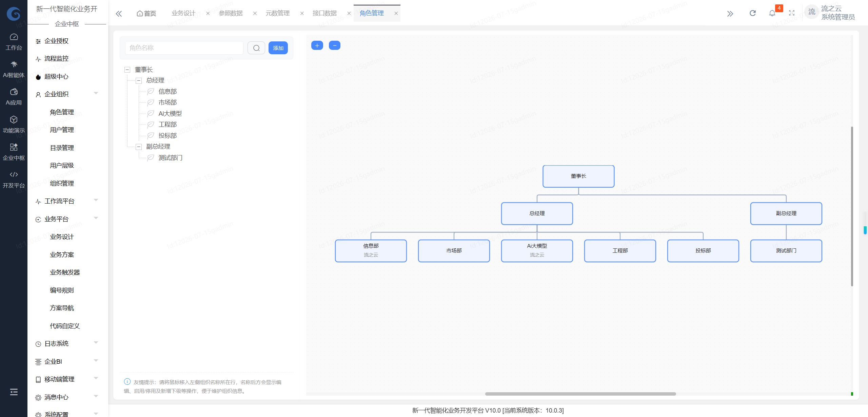Image resolution: width=868 pixels, height=417 pixels.
Task: Click the 添加 button
Action: [x=278, y=48]
